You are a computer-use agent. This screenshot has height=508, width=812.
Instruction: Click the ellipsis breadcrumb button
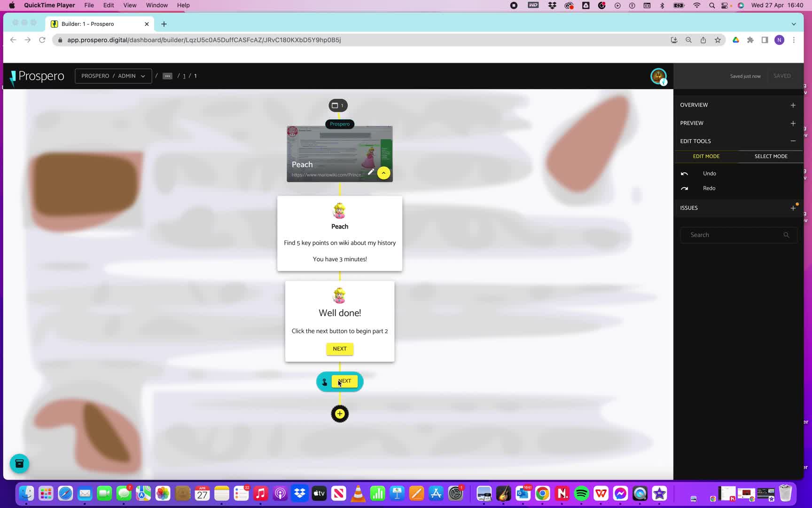point(167,76)
